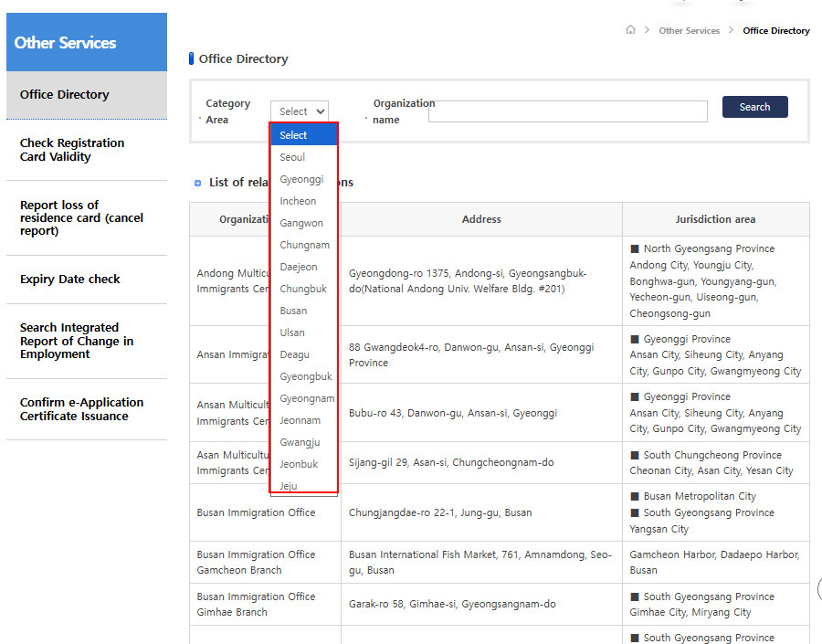Click the Jurisdiction area column header
The height and width of the screenshot is (644, 822).
[x=715, y=219]
